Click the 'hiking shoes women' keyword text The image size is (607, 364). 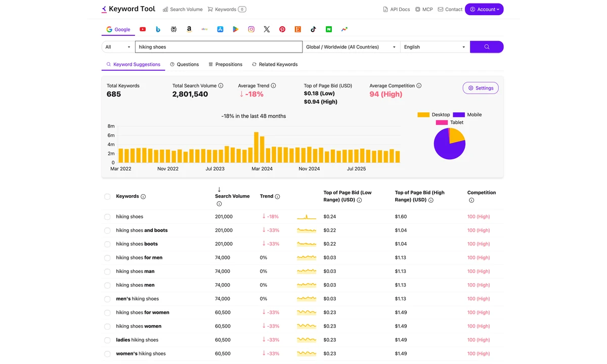pos(139,326)
